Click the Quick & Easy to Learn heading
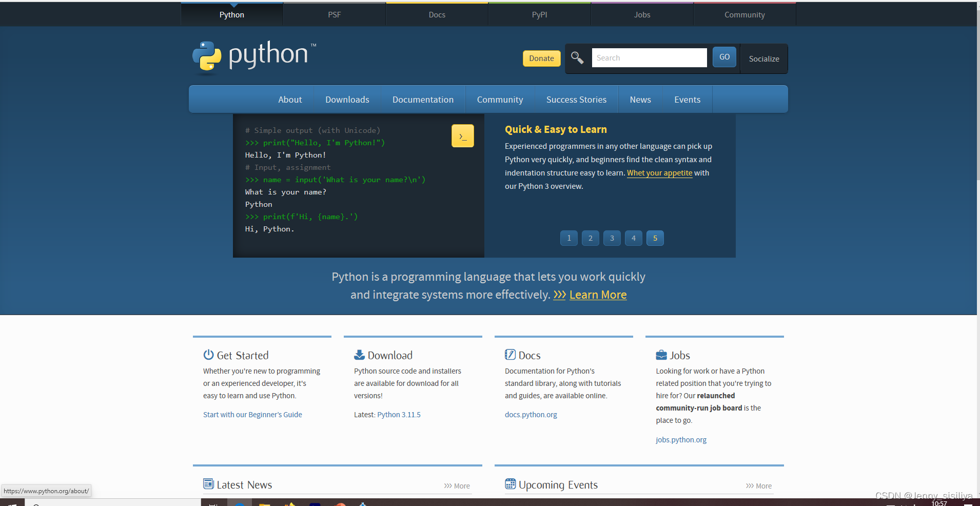The height and width of the screenshot is (506, 980). [556, 129]
